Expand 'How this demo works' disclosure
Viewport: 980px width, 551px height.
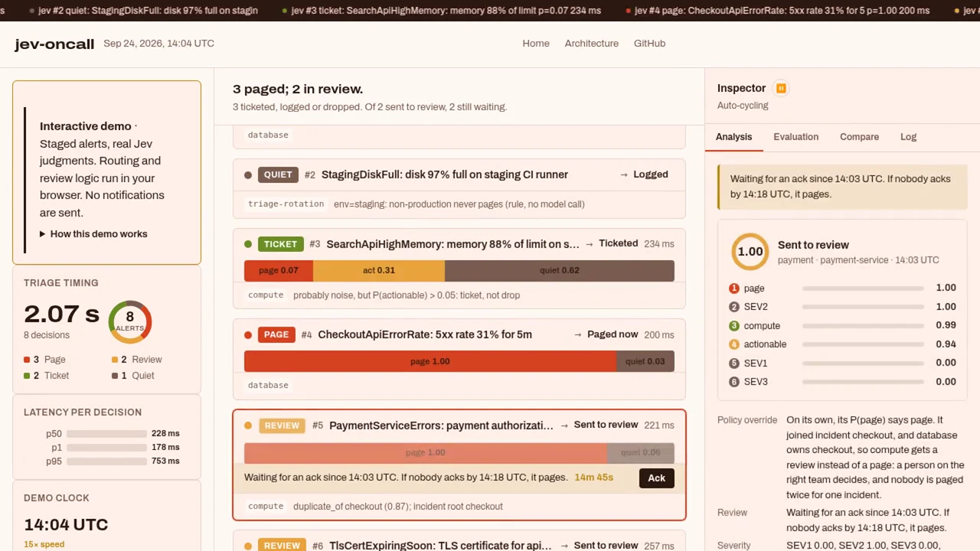pyautogui.click(x=94, y=234)
